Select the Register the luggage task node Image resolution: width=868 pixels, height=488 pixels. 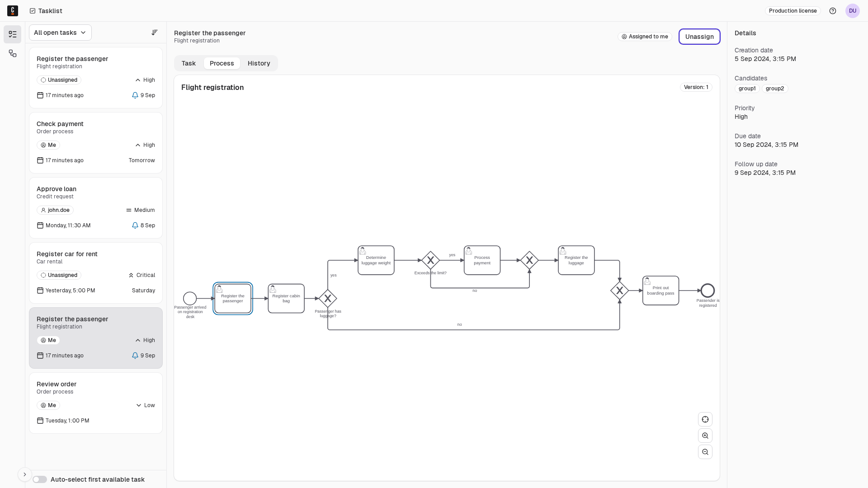[576, 260]
